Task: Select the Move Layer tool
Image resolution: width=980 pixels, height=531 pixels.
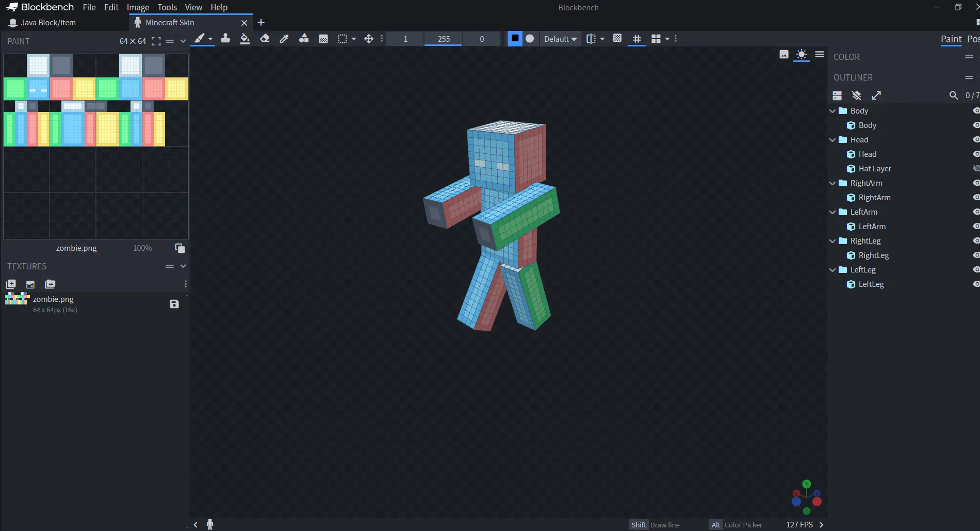Action: 369,39
